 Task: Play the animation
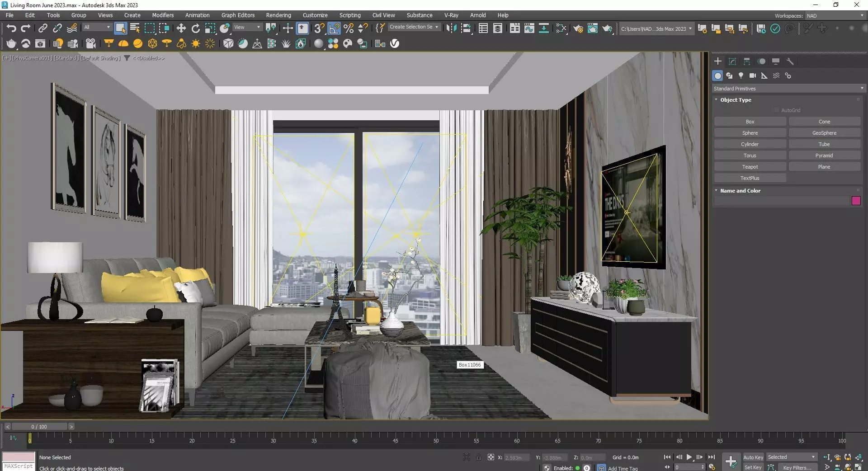point(689,457)
